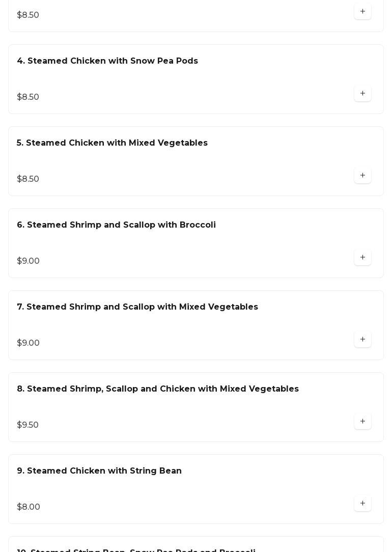
Task: Add Steamed Chicken with String Bean
Action: point(362,504)
